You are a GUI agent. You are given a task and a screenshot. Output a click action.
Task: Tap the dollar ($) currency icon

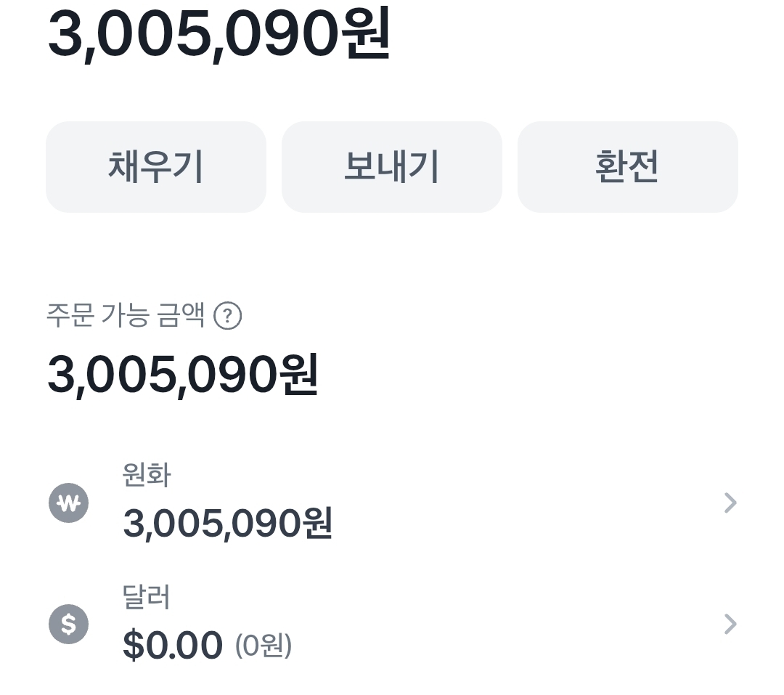pos(69,624)
